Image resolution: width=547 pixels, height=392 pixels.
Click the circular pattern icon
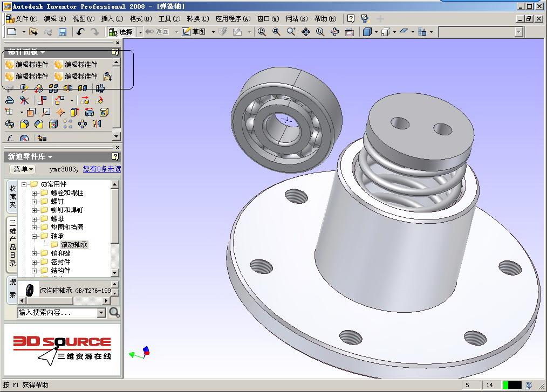[83, 124]
